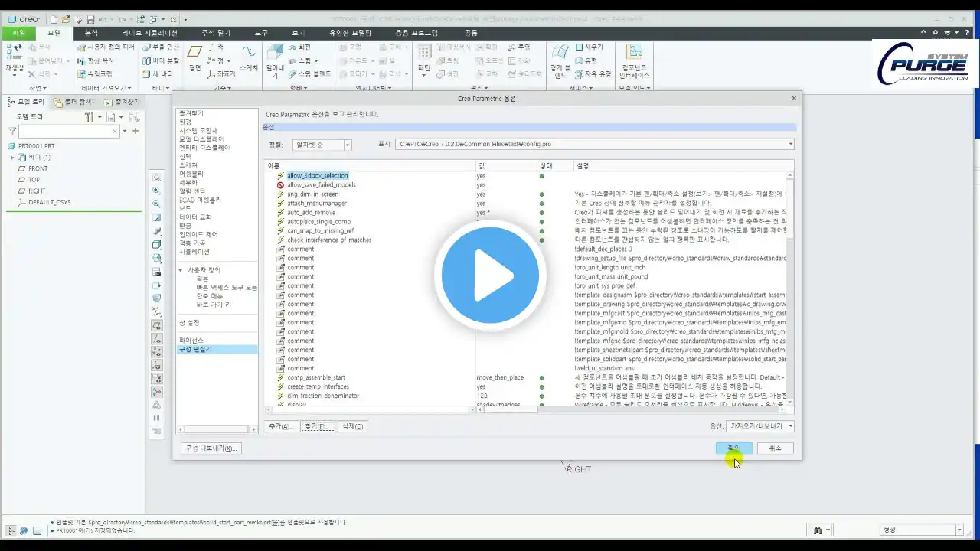Select the FRONT plane in model tree
The height and width of the screenshot is (551, 980).
coord(38,168)
